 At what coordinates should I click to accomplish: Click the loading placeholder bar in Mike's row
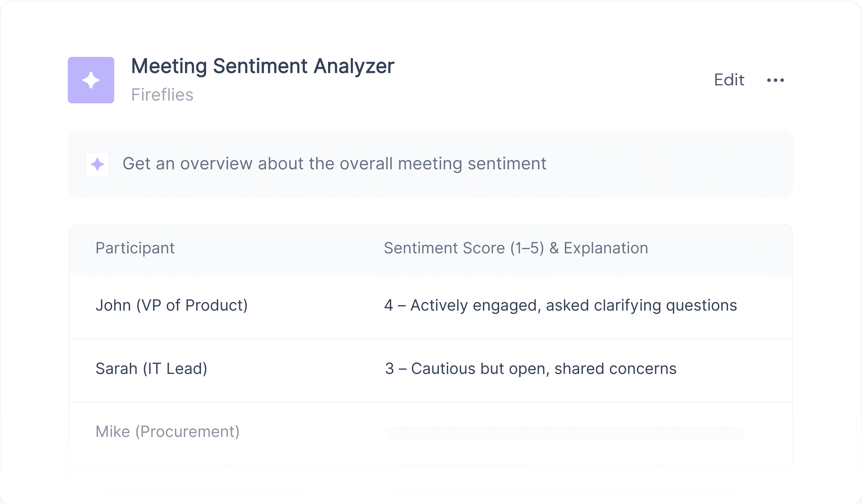click(565, 433)
